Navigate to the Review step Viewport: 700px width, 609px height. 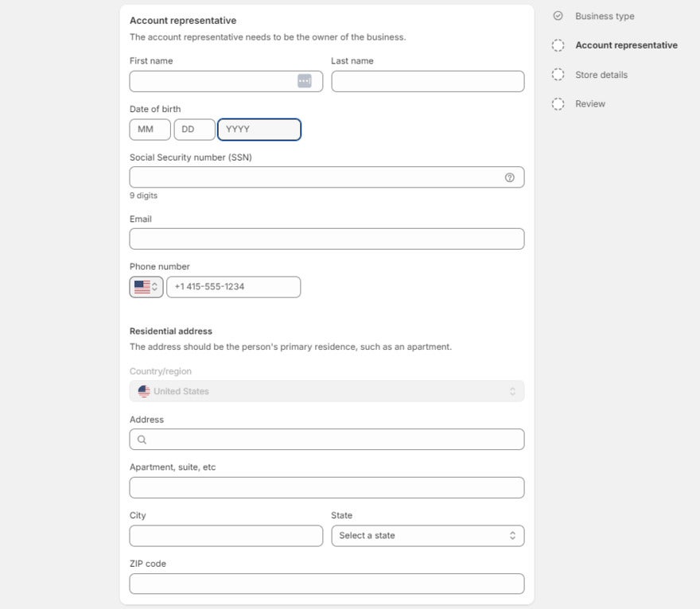coord(589,103)
